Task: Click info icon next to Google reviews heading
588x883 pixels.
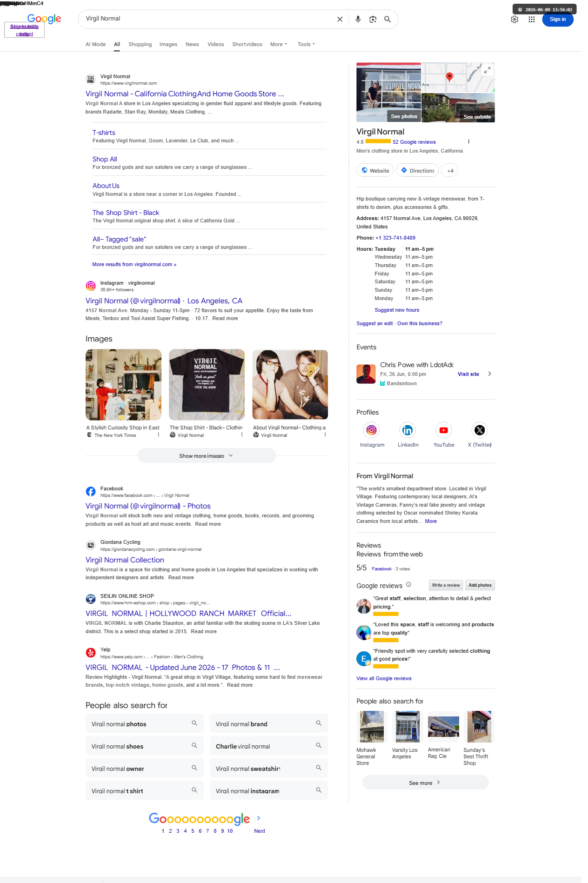Action: click(408, 585)
